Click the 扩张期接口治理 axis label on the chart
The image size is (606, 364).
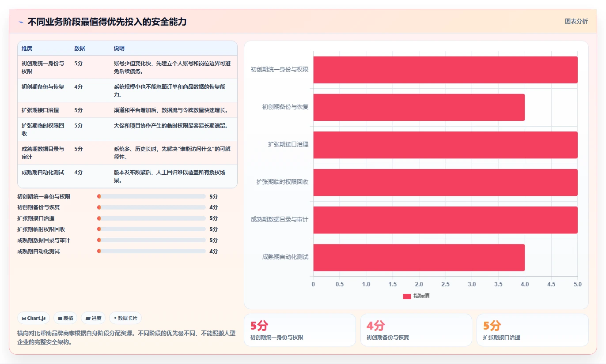pyautogui.click(x=288, y=144)
